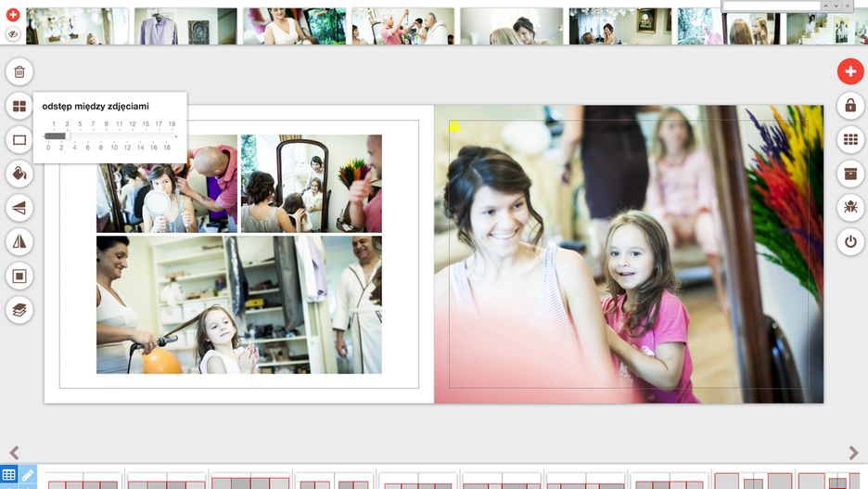This screenshot has width=868, height=489.
Task: Select the hair dryer and girl photo
Action: click(239, 304)
